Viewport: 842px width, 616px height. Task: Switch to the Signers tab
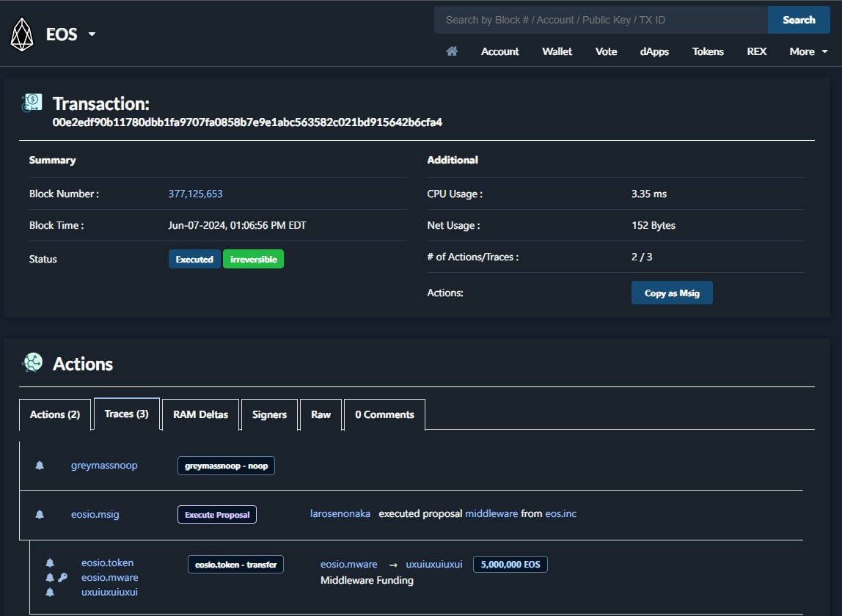(x=269, y=414)
